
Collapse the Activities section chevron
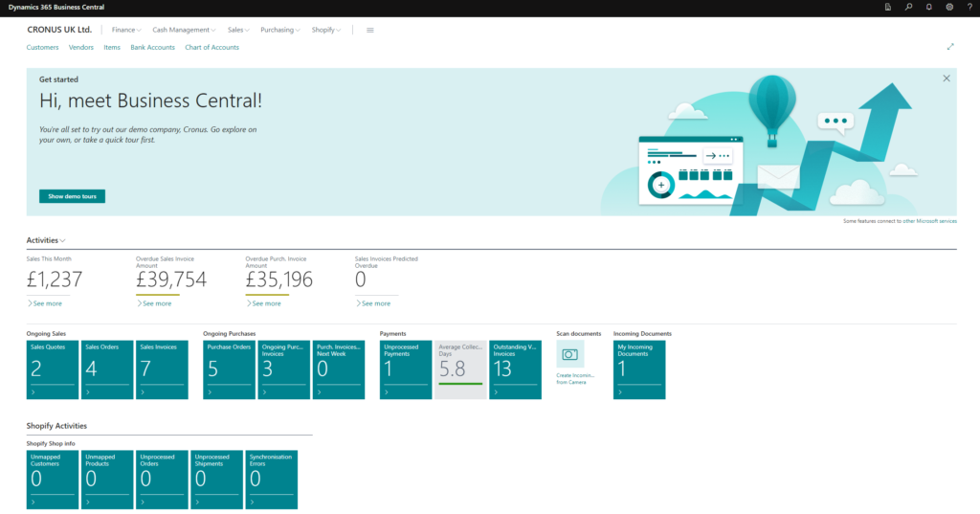(62, 241)
